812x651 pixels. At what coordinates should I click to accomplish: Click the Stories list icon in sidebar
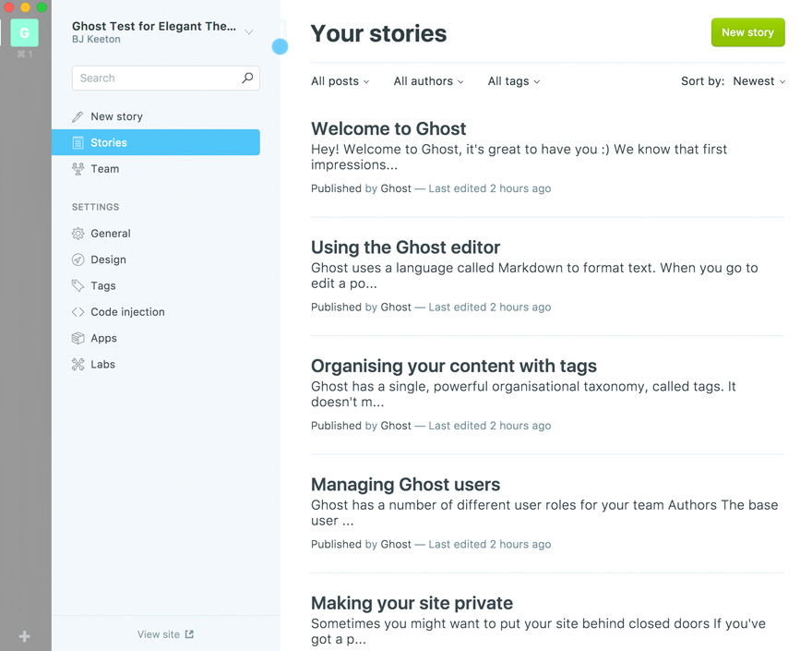pyautogui.click(x=79, y=142)
